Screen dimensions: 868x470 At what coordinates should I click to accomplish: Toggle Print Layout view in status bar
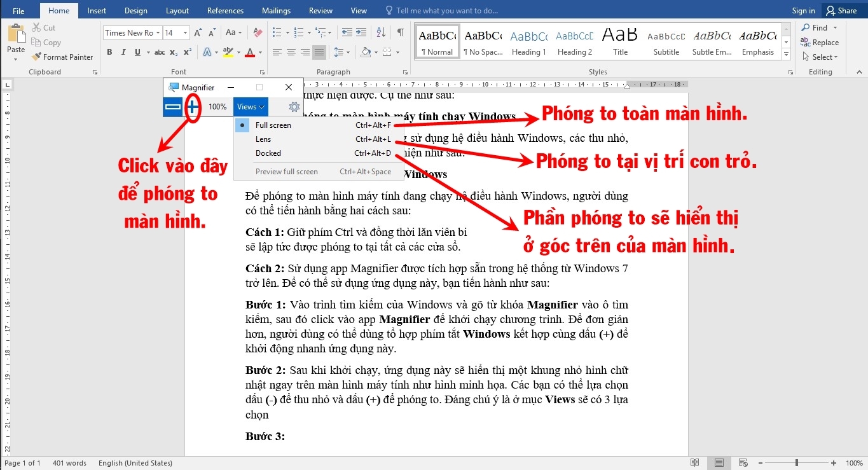(x=719, y=463)
